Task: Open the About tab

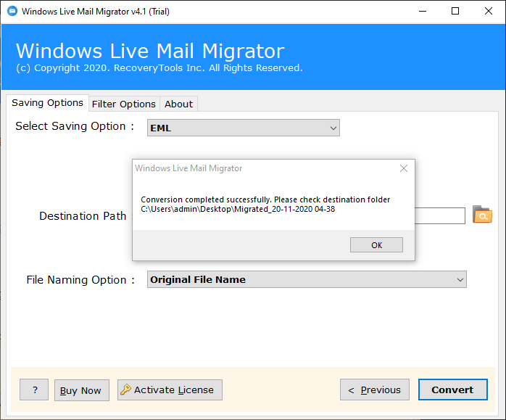Action: (x=178, y=104)
